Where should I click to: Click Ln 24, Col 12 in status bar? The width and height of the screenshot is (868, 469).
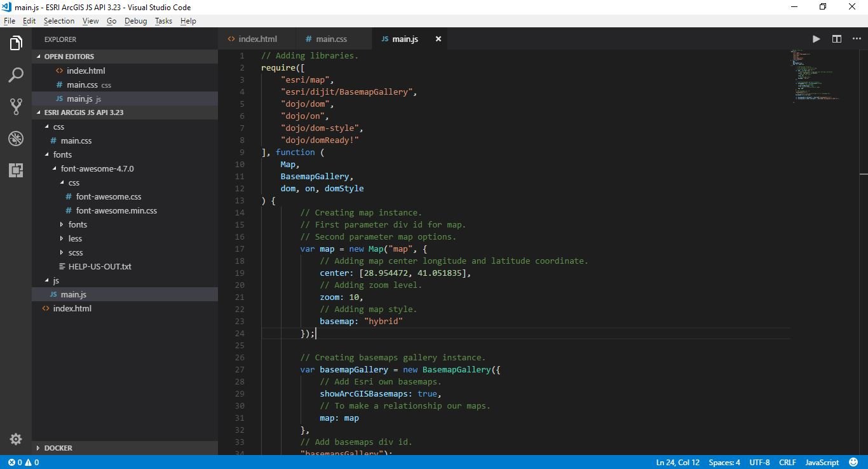677,463
